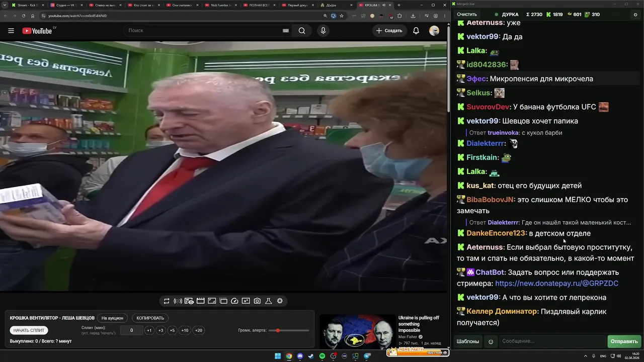
Task: Open the flask experiments icon
Action: [x=269, y=301]
